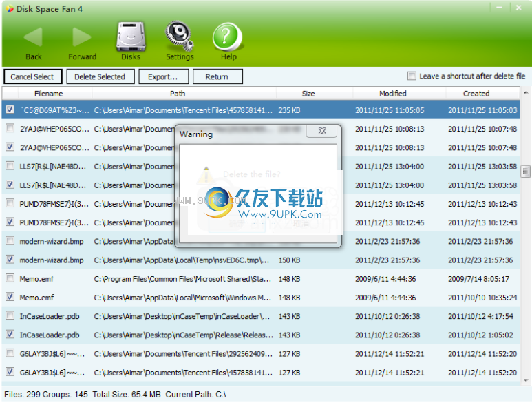This screenshot has height=405, width=532.
Task: Uncheck InCaseLoader.pdb in Release folder
Action: pyautogui.click(x=10, y=334)
